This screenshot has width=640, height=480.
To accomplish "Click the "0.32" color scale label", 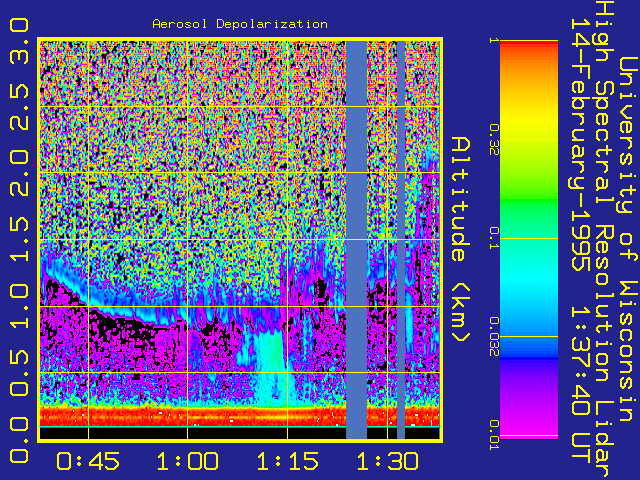I will 494,140.
